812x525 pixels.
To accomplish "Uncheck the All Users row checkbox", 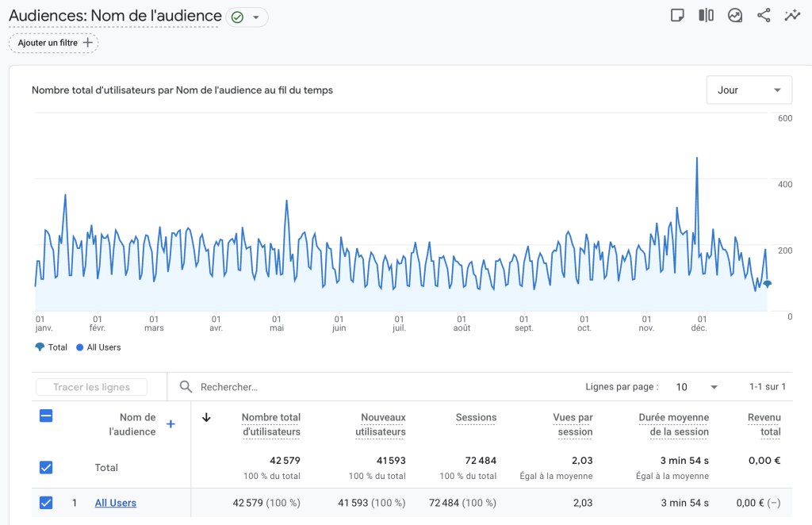I will (x=46, y=502).
